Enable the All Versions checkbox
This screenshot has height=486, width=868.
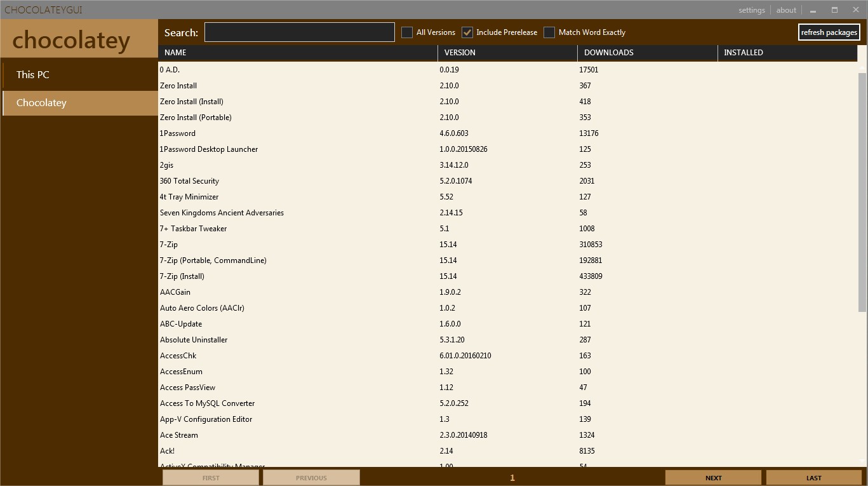pos(407,32)
